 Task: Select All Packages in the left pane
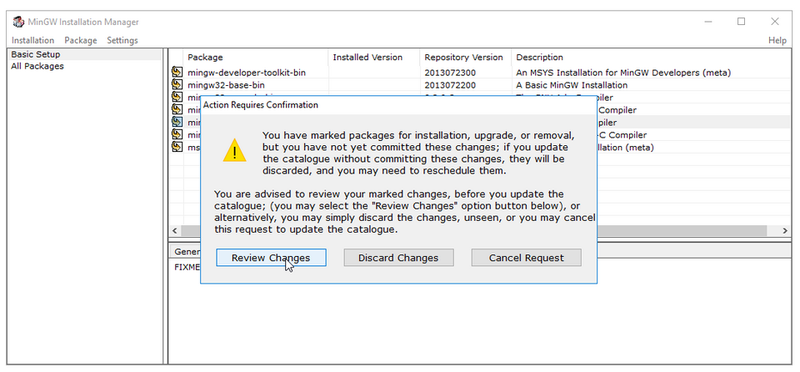(x=37, y=66)
